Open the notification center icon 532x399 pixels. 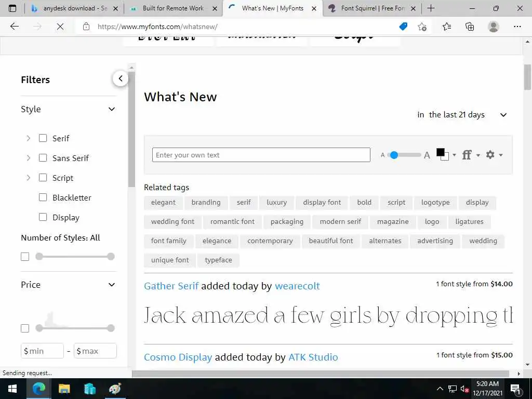click(x=515, y=389)
